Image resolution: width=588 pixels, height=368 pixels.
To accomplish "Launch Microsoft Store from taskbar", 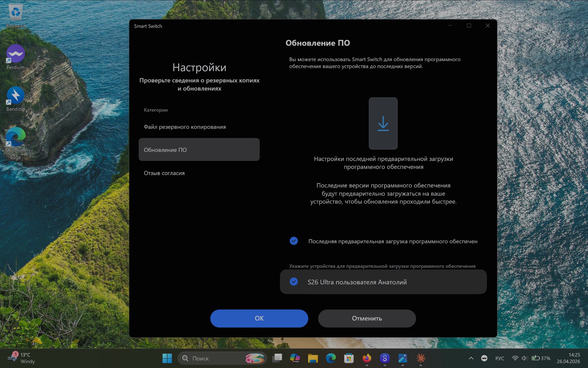I will click(x=349, y=358).
